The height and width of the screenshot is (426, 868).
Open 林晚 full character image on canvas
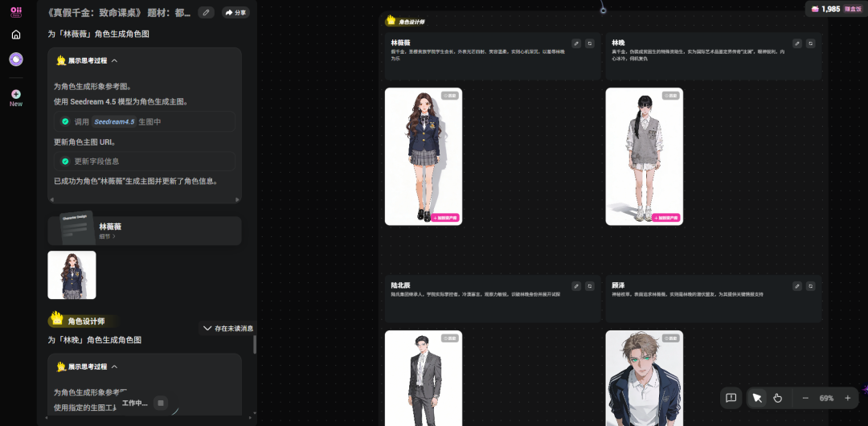click(645, 157)
